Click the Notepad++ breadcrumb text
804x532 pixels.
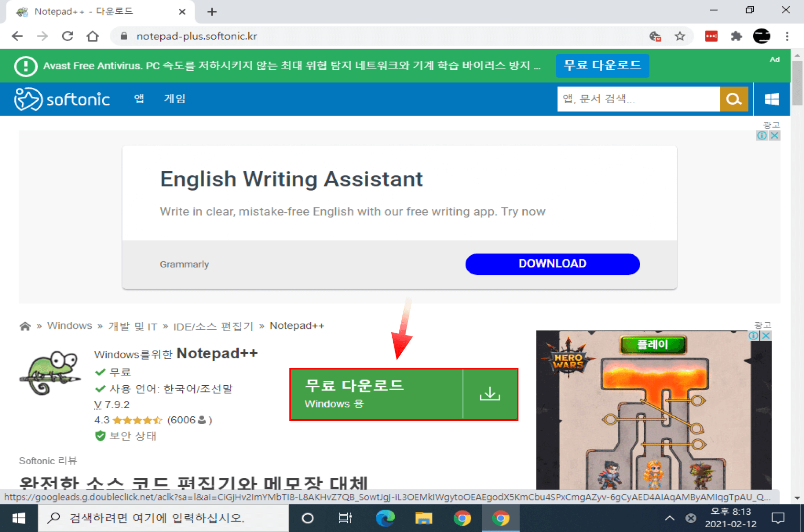(x=297, y=326)
